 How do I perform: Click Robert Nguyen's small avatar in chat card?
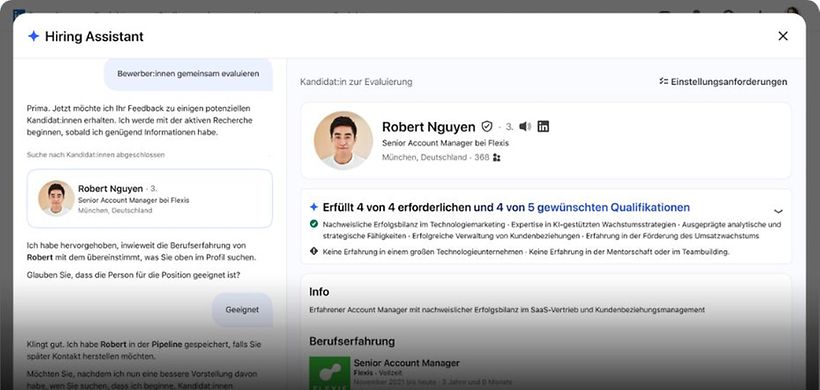[56, 199]
